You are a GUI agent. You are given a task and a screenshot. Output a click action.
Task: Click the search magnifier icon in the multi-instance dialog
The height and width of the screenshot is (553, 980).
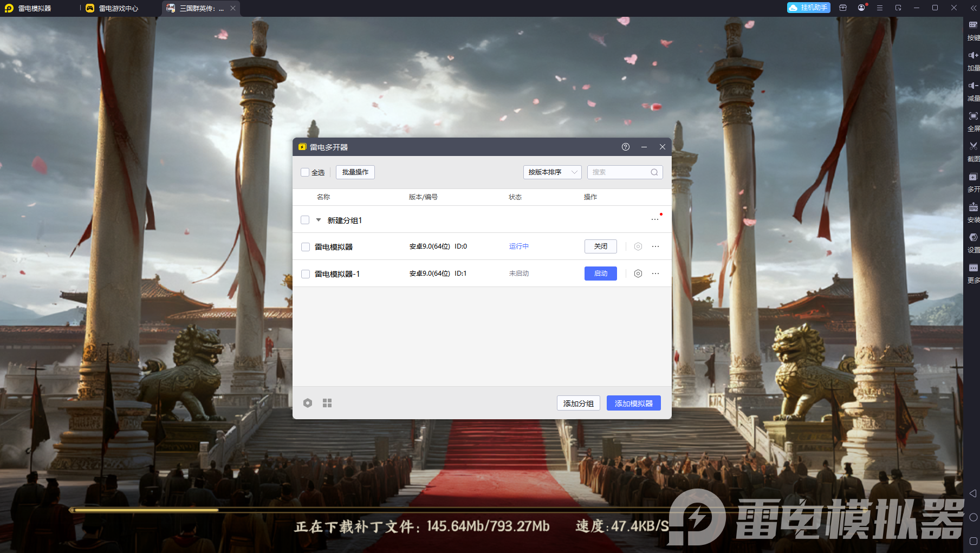point(654,172)
